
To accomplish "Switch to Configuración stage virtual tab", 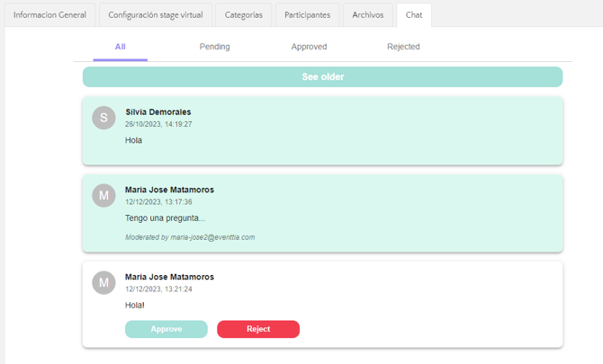I will pyautogui.click(x=156, y=15).
